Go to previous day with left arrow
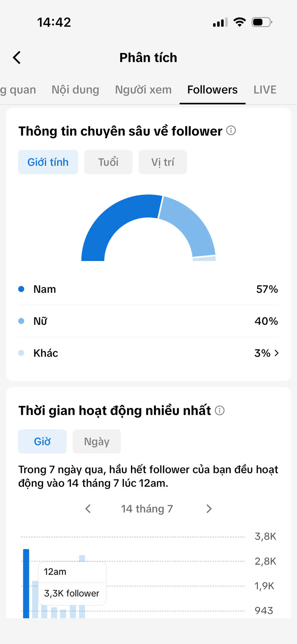 [x=88, y=509]
